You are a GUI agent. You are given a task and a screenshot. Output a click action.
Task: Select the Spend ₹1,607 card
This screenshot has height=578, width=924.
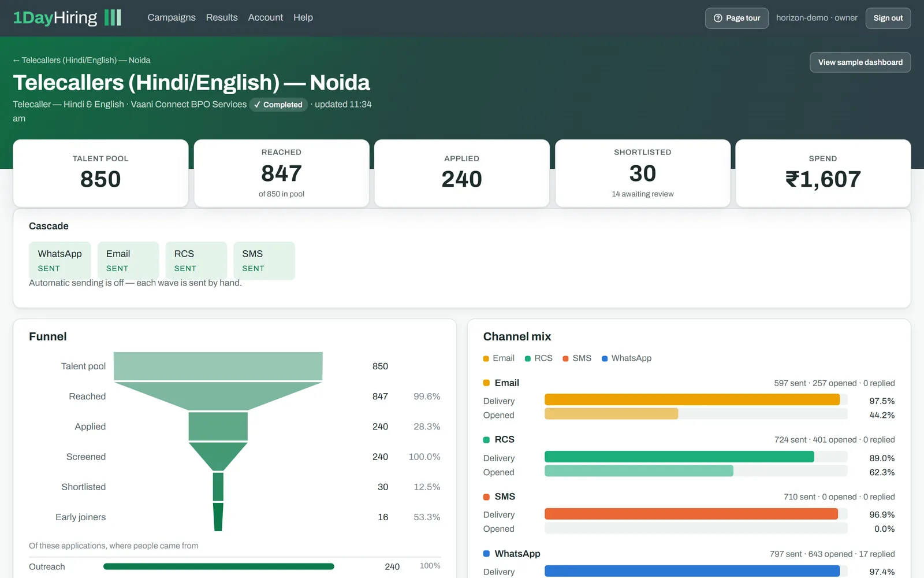click(823, 173)
